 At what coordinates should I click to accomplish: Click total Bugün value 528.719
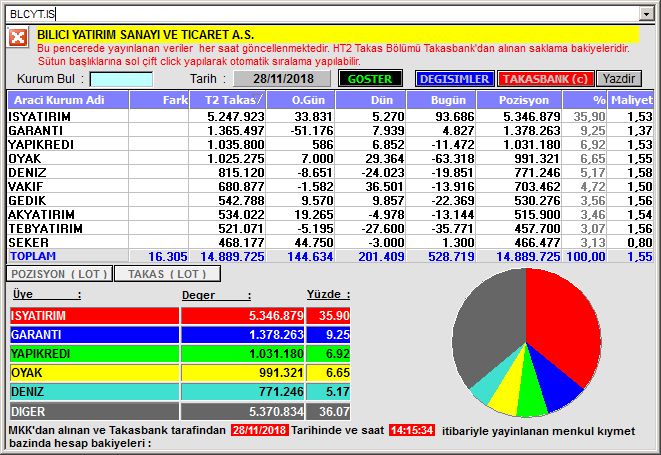(451, 256)
